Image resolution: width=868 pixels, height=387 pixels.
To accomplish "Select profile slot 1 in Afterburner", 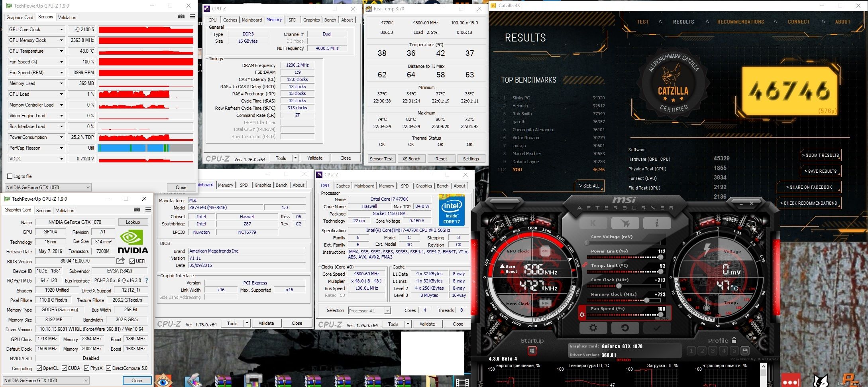I will 691,351.
